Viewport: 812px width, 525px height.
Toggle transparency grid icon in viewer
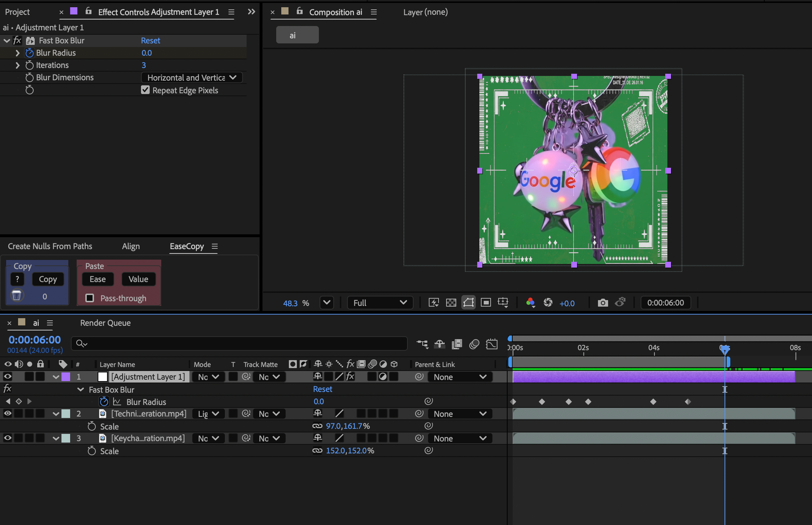pos(451,303)
